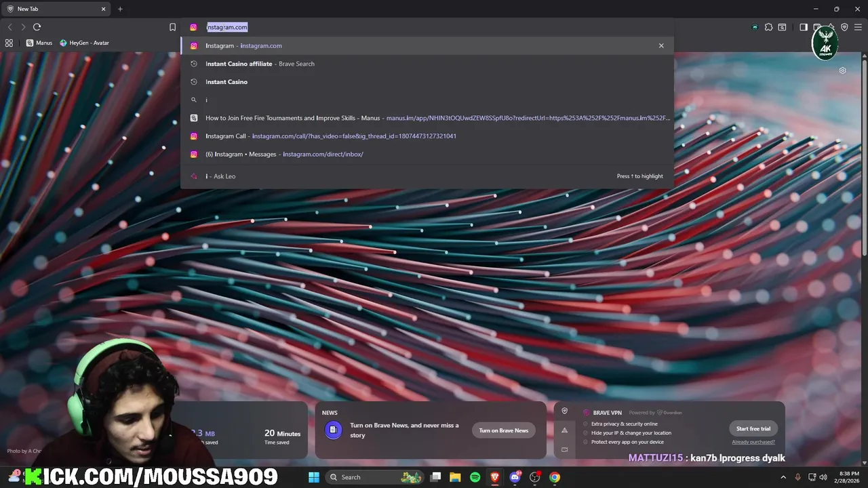Close the New Tab tab
Viewport: 868px width, 488px height.
tap(104, 9)
